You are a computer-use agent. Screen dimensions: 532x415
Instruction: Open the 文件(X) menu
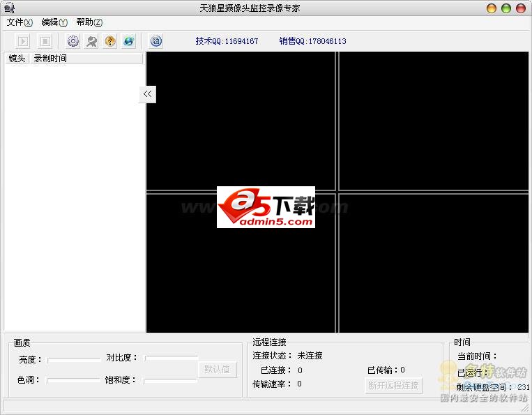click(20, 22)
